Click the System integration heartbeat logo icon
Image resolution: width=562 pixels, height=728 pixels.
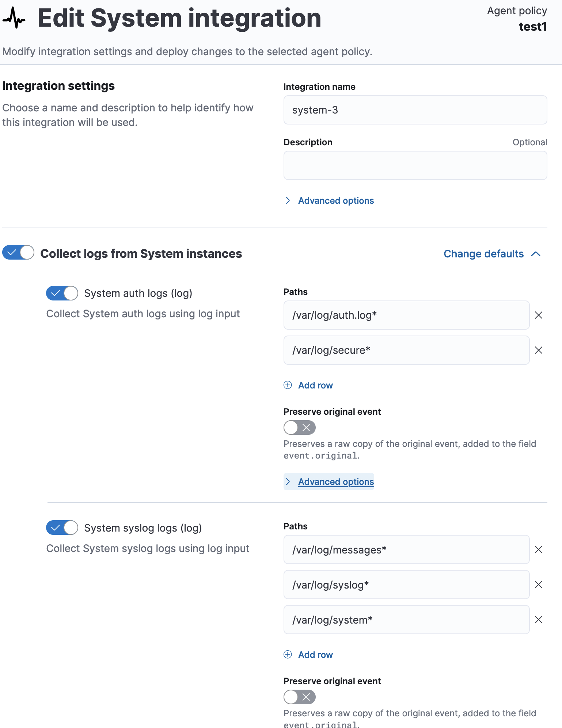[13, 17]
